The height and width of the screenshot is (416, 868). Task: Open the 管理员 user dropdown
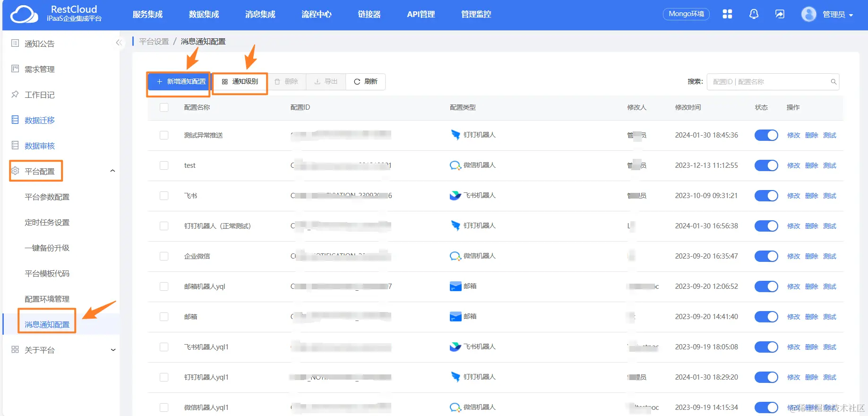click(x=837, y=15)
